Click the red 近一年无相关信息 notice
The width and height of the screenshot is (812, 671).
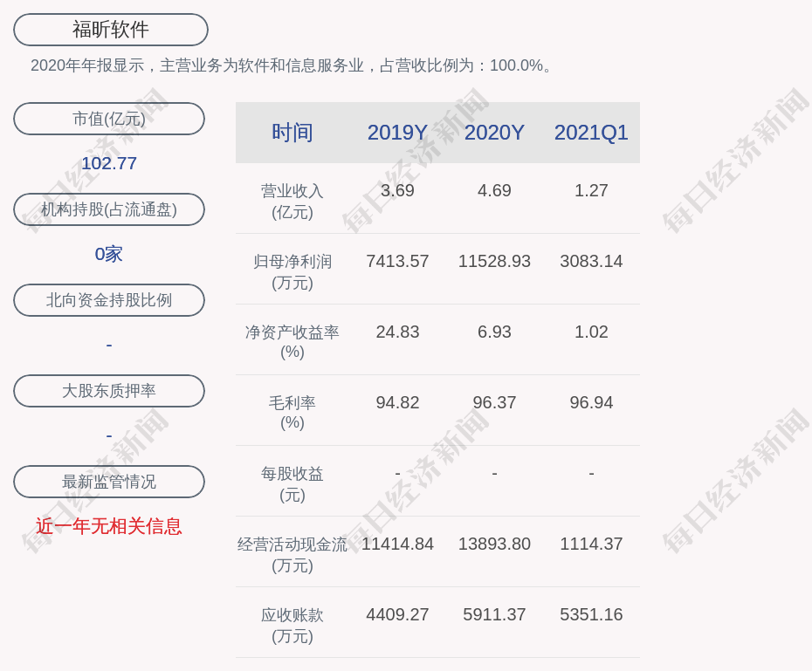click(109, 526)
